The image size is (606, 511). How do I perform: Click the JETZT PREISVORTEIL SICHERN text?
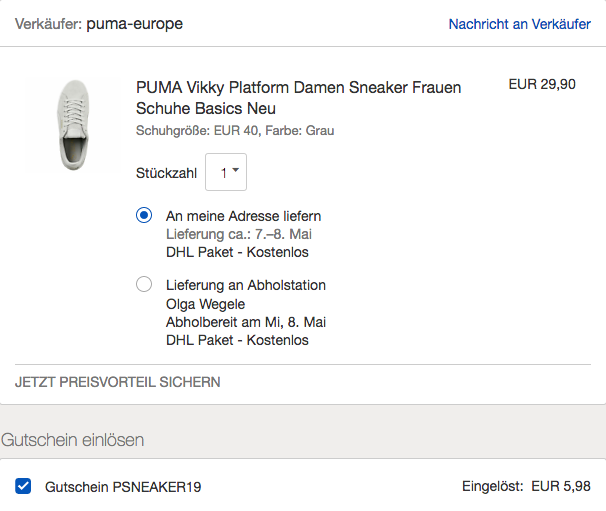tap(117, 382)
